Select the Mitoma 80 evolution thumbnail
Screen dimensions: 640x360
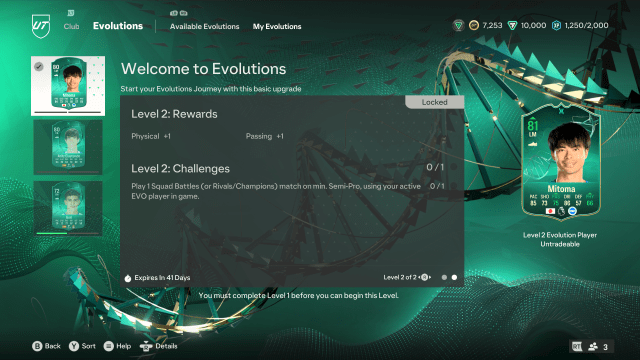[x=68, y=86]
